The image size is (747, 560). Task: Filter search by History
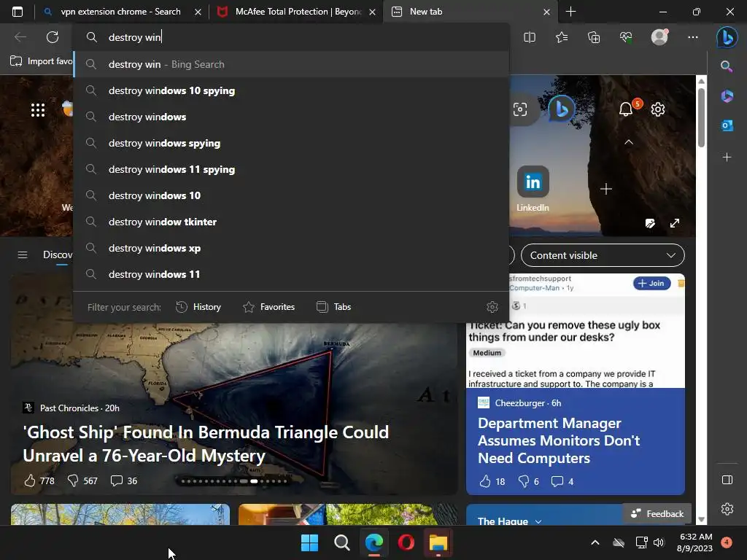[198, 307]
